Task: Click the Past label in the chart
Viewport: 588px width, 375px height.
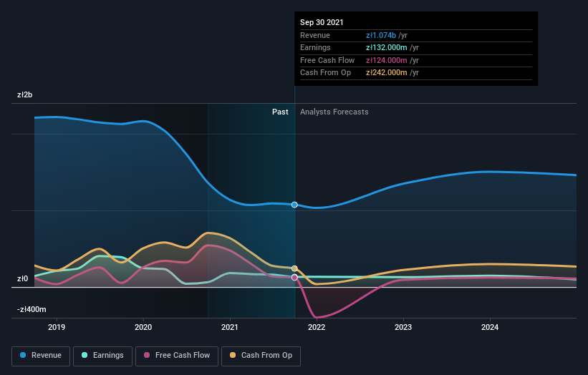Action: click(280, 112)
